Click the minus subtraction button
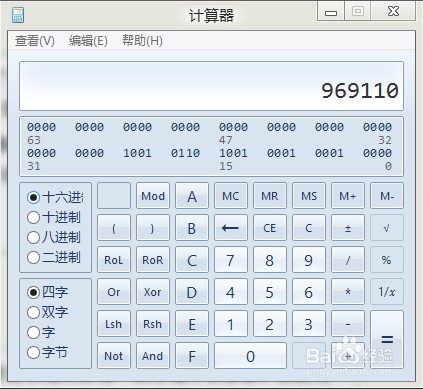This screenshot has height=389, width=423. point(348,324)
